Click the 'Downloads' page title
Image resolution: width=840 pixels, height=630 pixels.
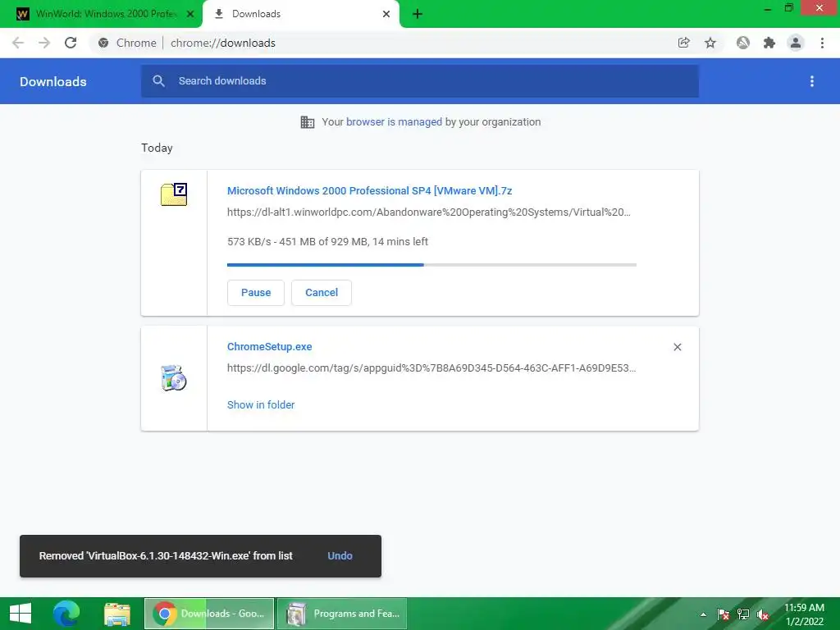(x=53, y=81)
